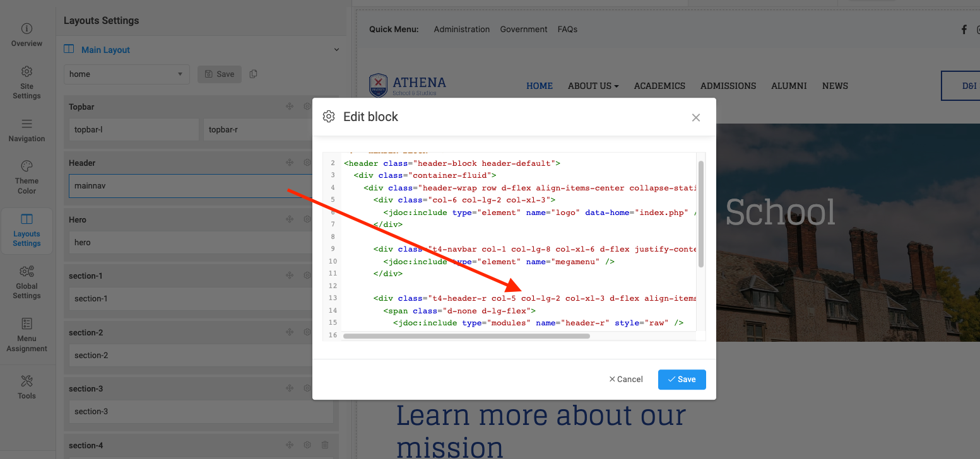Viewport: 980px width, 459px height.
Task: Open settings gear for section-3 block
Action: pos(307,388)
